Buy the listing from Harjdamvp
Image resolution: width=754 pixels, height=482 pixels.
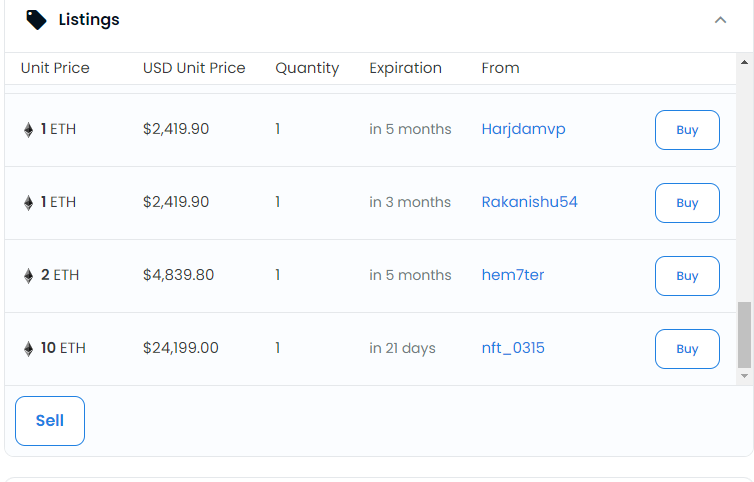(x=687, y=130)
